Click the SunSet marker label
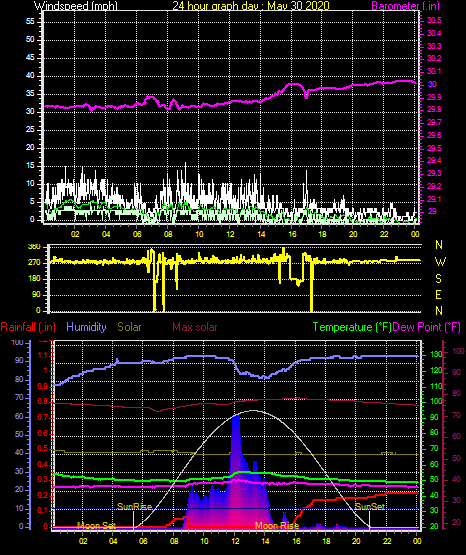The height and width of the screenshot is (555, 466). click(x=370, y=507)
